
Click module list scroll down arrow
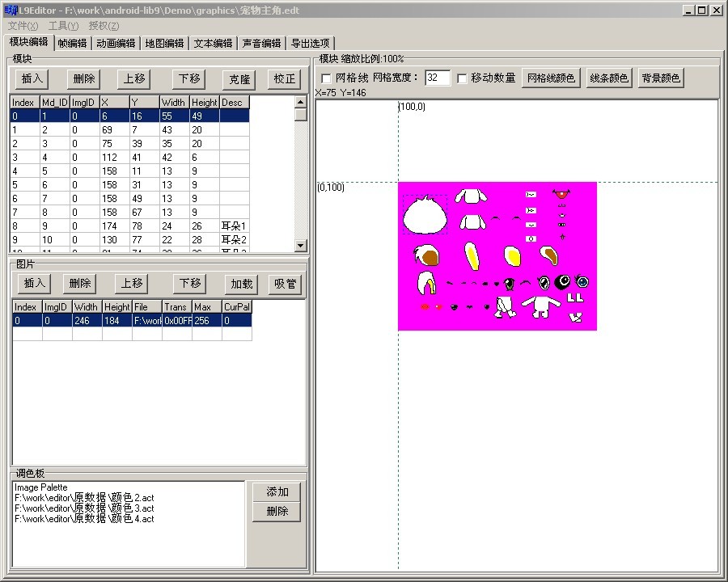[x=301, y=246]
